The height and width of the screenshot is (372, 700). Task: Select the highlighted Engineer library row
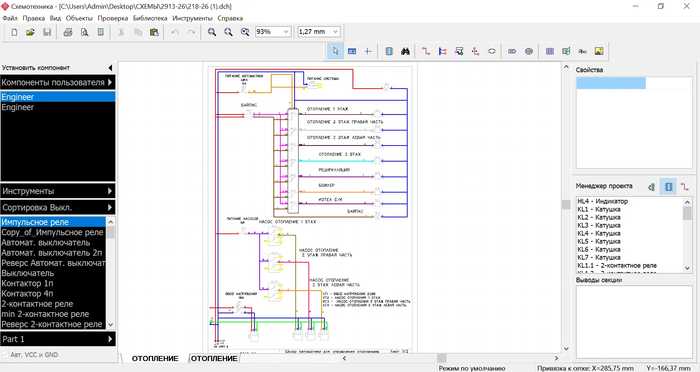58,97
